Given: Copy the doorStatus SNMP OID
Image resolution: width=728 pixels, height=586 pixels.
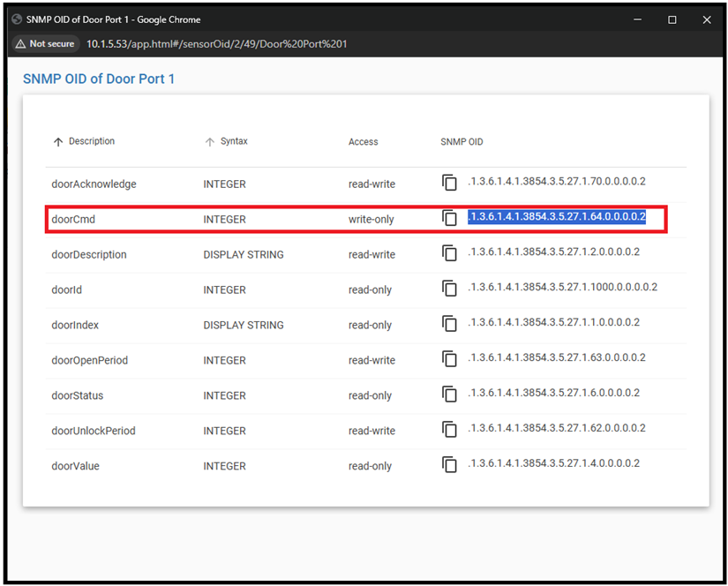Looking at the screenshot, I should [449, 394].
